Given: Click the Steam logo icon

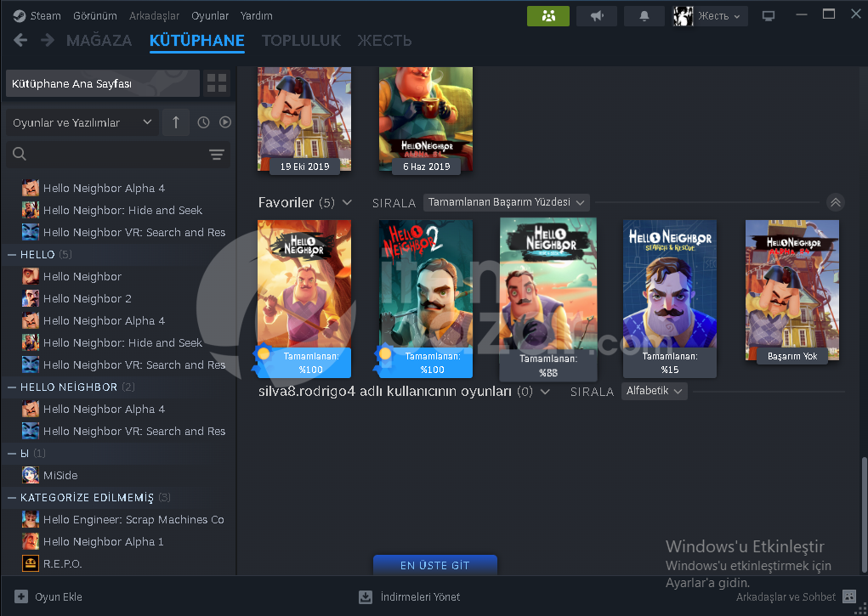Looking at the screenshot, I should click(x=20, y=16).
